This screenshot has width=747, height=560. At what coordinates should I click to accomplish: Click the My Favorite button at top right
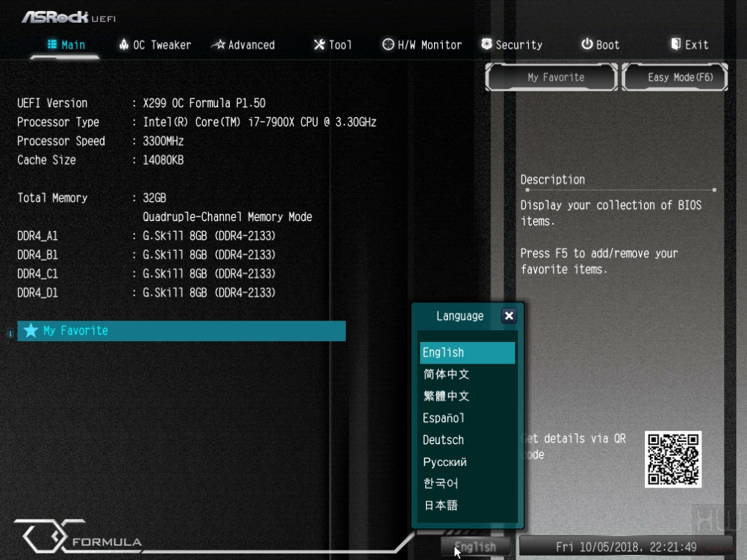551,77
